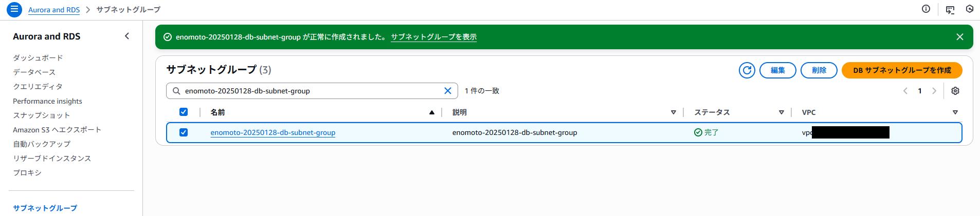Open データベース in the sidebar

pyautogui.click(x=34, y=72)
